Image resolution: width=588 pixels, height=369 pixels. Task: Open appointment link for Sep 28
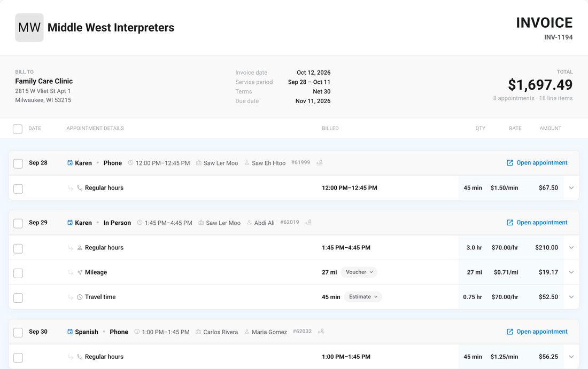(x=537, y=162)
